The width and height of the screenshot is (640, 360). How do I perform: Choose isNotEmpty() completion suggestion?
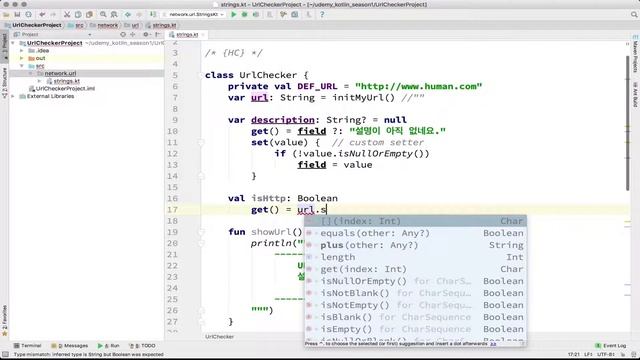[416, 305]
